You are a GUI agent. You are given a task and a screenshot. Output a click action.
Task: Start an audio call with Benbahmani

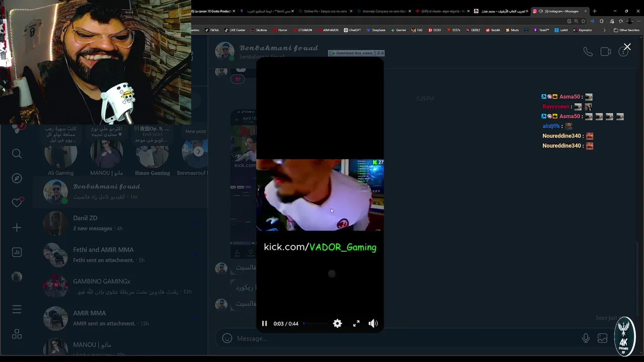(588, 51)
